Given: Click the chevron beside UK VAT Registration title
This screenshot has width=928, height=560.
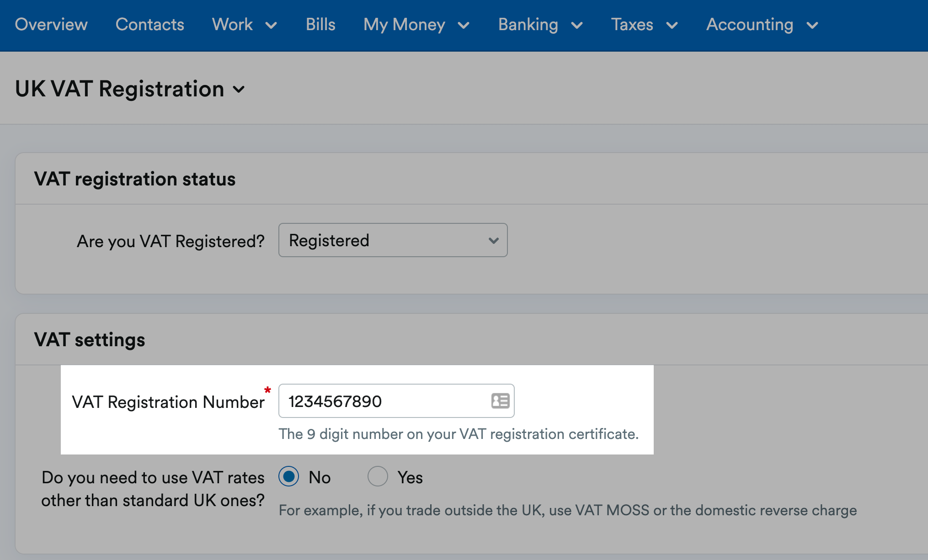Looking at the screenshot, I should click(239, 90).
